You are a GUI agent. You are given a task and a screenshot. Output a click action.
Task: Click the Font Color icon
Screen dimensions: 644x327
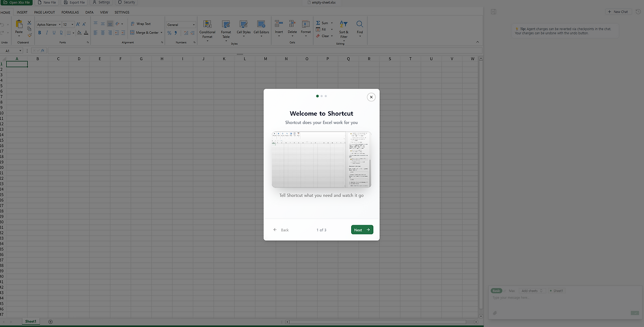[86, 33]
